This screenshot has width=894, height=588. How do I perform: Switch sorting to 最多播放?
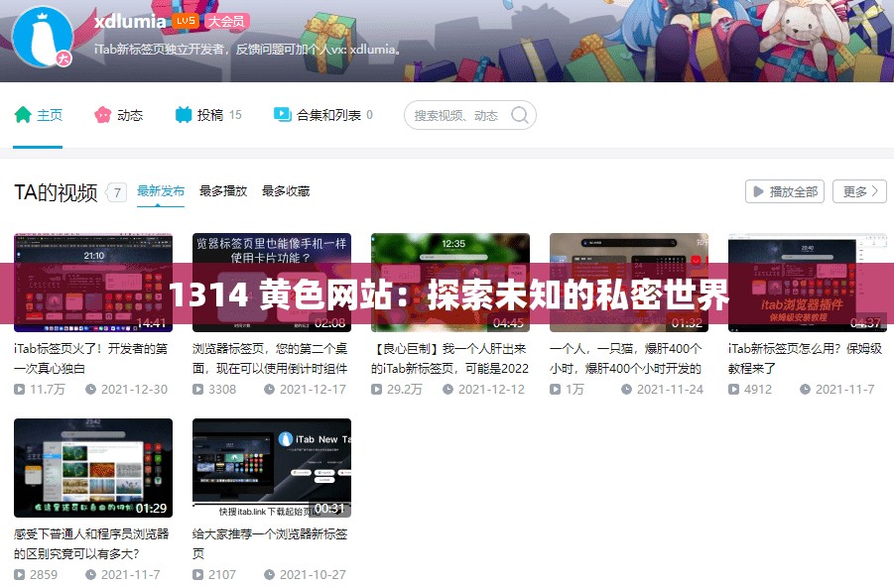click(x=222, y=189)
